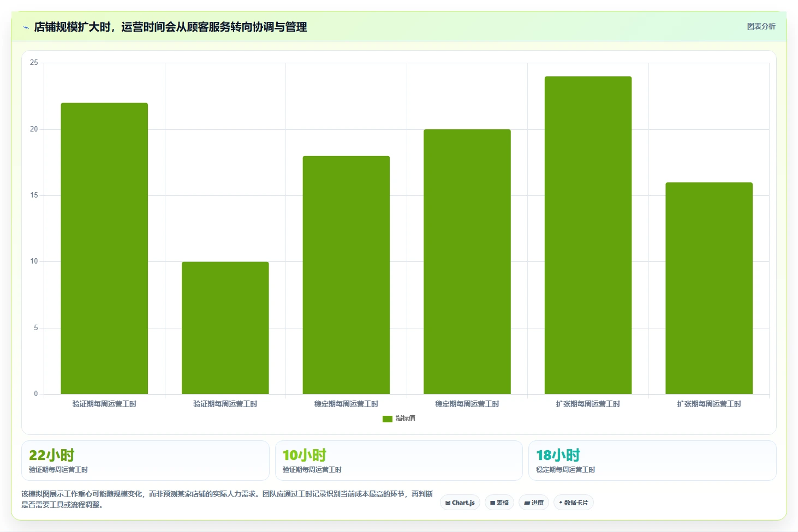798x532 pixels.
Task: Click the tallest bar, value 24
Action: (x=588, y=235)
